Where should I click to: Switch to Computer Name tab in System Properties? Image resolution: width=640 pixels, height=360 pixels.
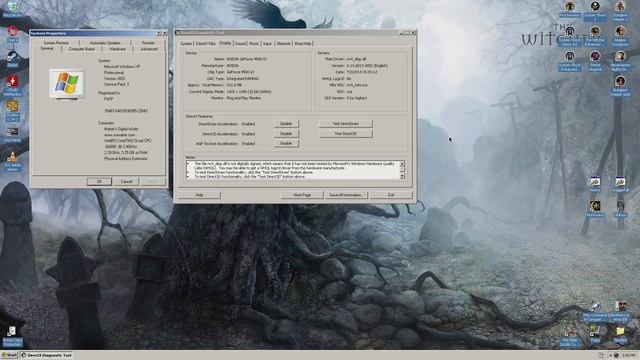[x=82, y=49]
